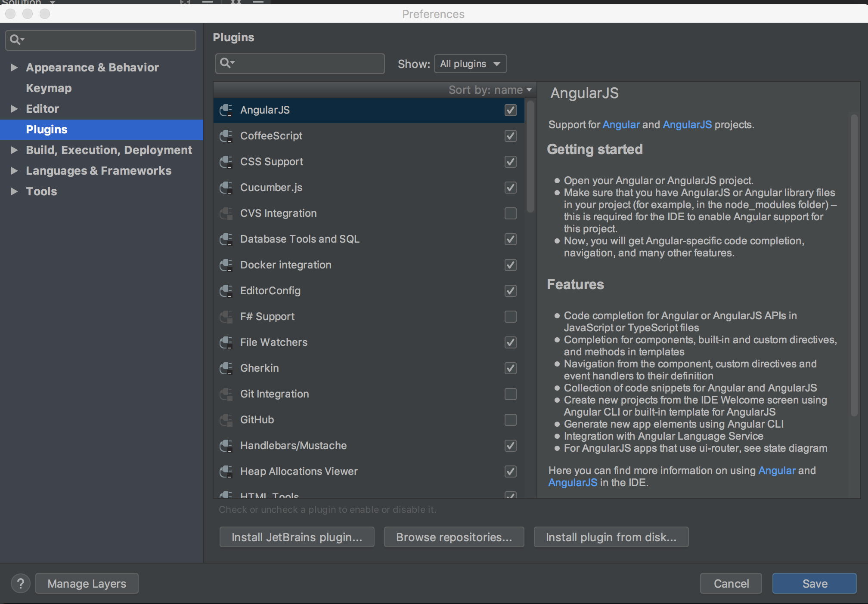
Task: Enable the CVS Integration checkbox
Action: [x=510, y=213]
